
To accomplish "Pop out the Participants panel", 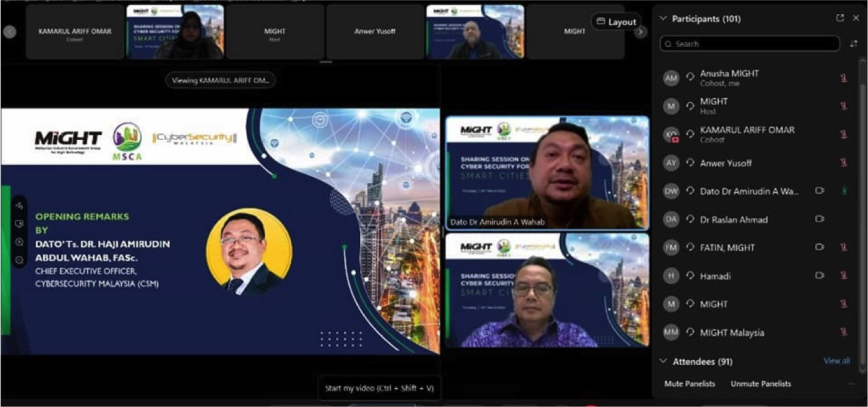I will 840,18.
